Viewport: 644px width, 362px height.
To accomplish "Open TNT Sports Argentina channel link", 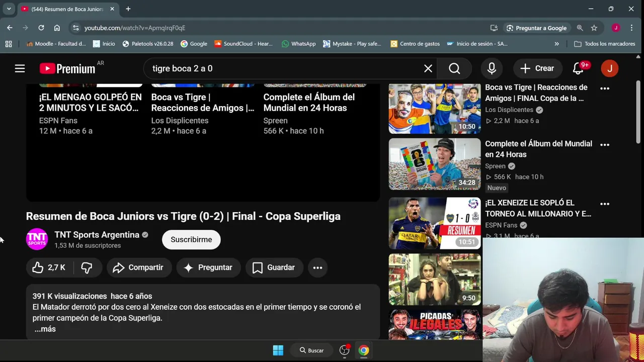I will click(97, 235).
